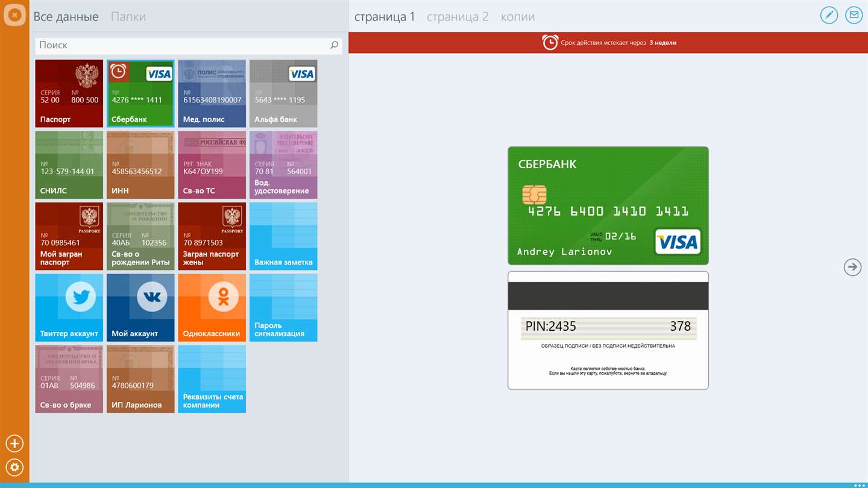Click the pencil edit icon
This screenshot has height=488, width=868.
pos(829,15)
